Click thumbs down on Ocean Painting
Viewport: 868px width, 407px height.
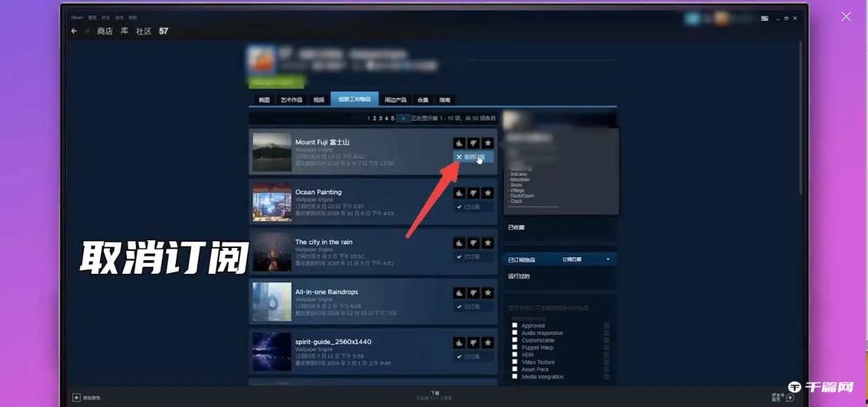click(x=474, y=193)
